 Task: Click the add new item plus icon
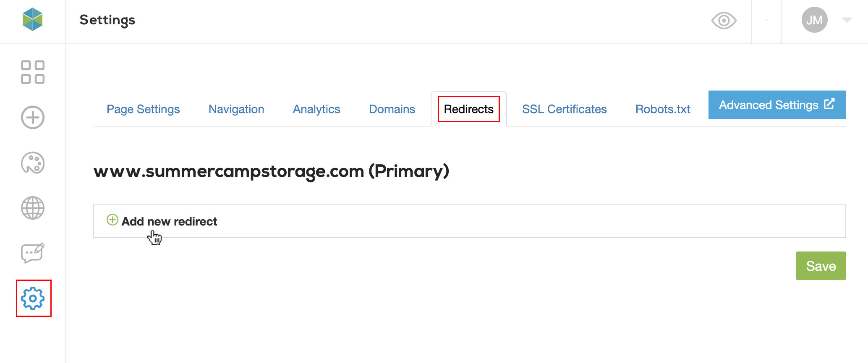32,117
